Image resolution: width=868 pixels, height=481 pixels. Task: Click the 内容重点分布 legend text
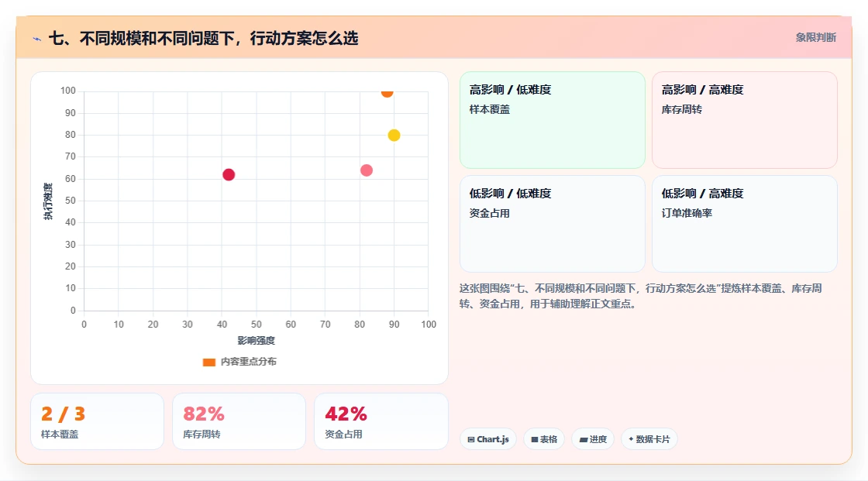[249, 362]
